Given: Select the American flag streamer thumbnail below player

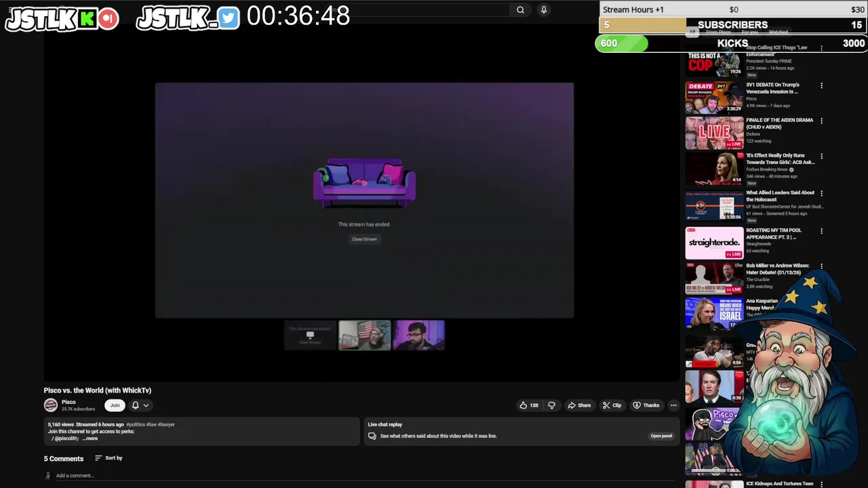Looking at the screenshot, I should pos(365,335).
